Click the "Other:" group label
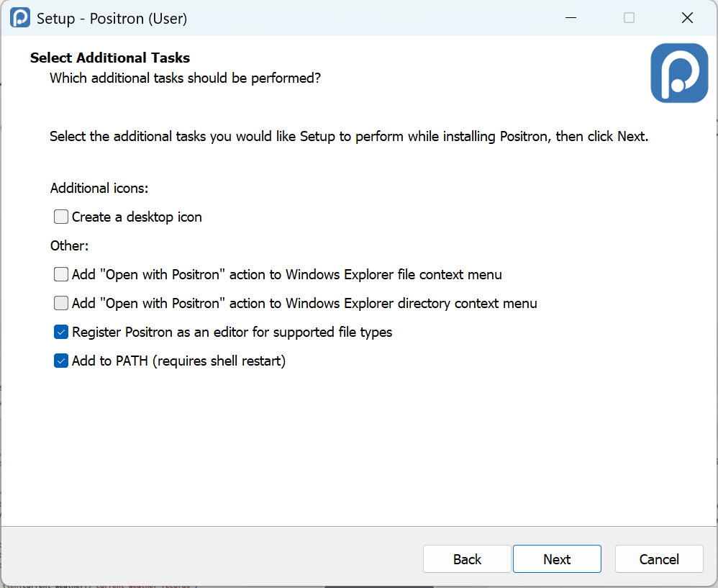The height and width of the screenshot is (588, 718). [x=69, y=245]
